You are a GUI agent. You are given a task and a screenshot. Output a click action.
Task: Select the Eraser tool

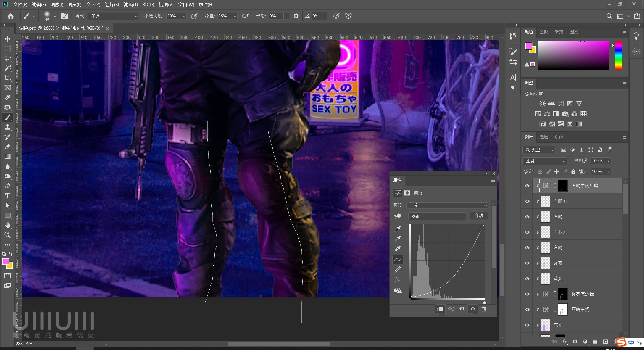[x=8, y=147]
